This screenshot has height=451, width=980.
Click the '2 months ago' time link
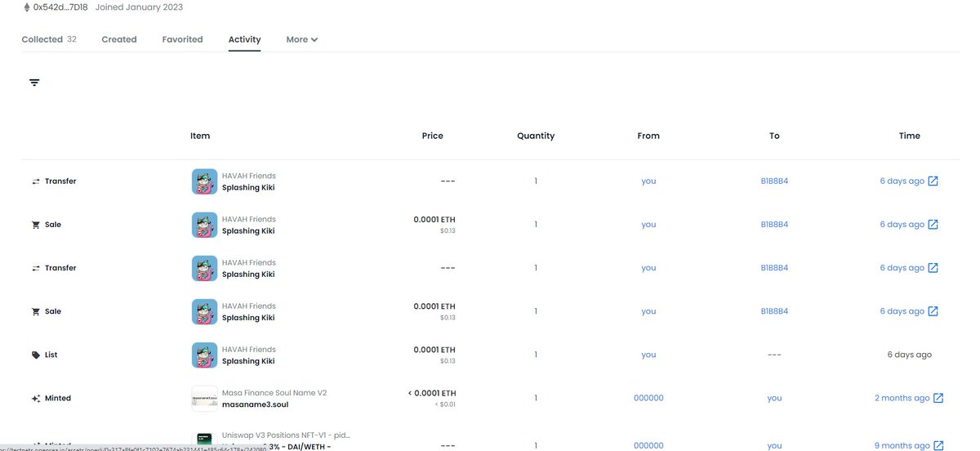[902, 398]
